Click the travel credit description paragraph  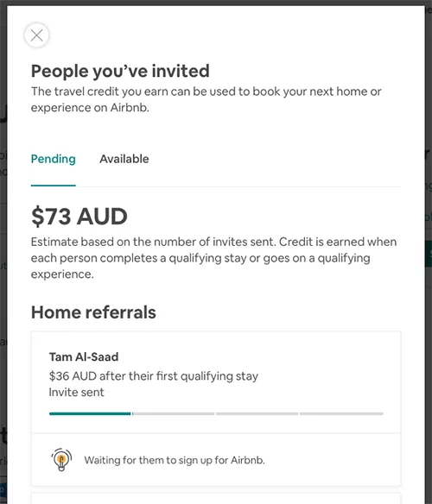(x=206, y=99)
